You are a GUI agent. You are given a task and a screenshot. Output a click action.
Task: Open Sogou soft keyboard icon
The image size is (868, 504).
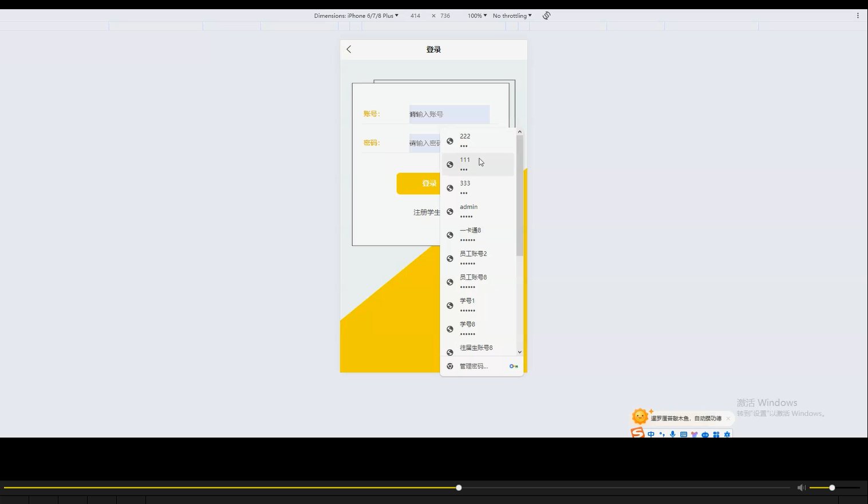(684, 434)
